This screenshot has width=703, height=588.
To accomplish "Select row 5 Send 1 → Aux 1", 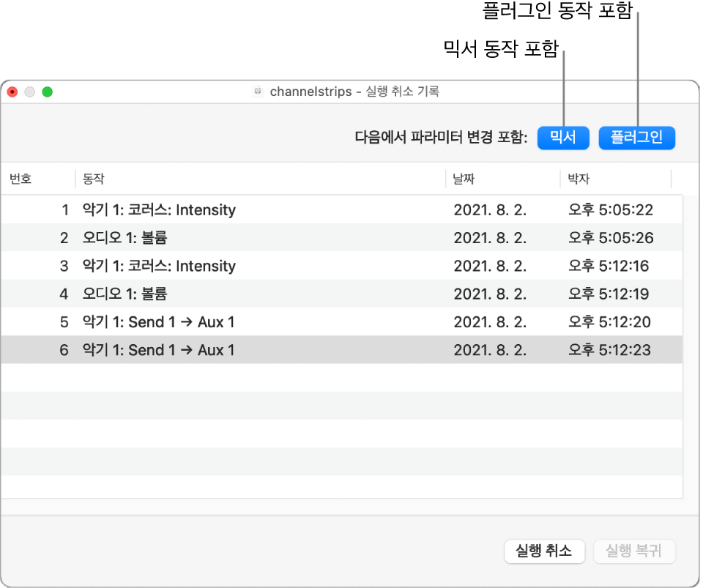I will point(342,321).
